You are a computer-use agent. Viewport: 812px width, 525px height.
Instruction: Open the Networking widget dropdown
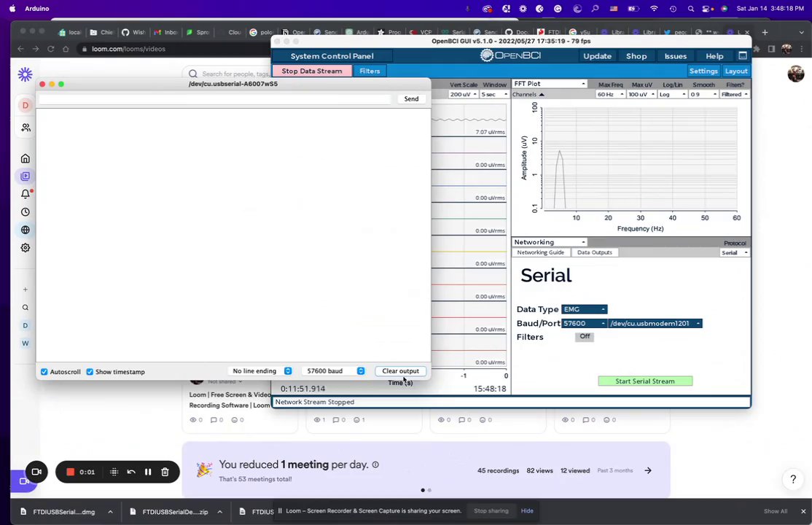pyautogui.click(x=549, y=242)
